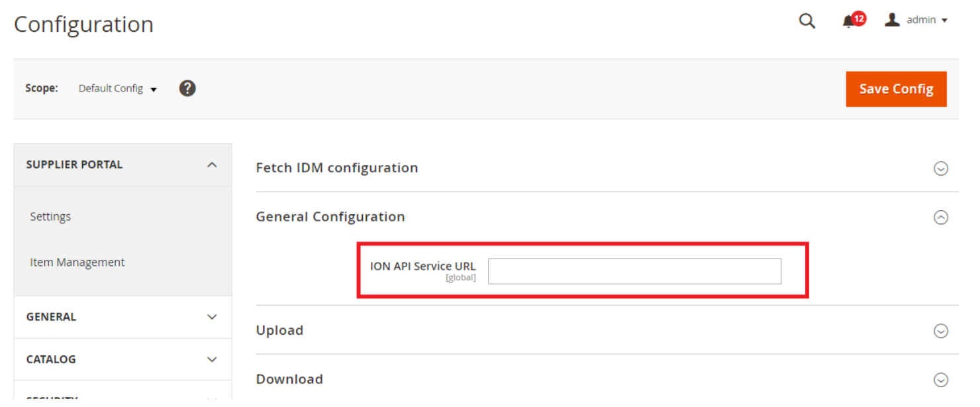
Task: Open the search magnifier in the header
Action: pyautogui.click(x=807, y=21)
